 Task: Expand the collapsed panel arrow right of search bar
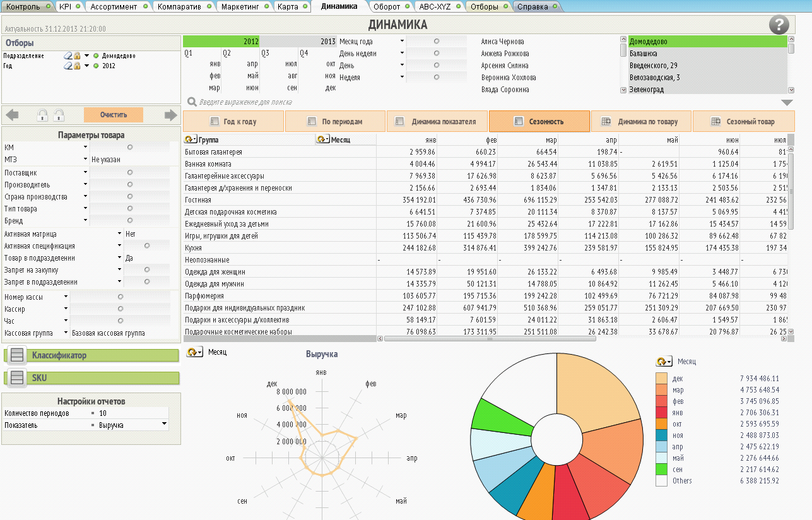787,102
